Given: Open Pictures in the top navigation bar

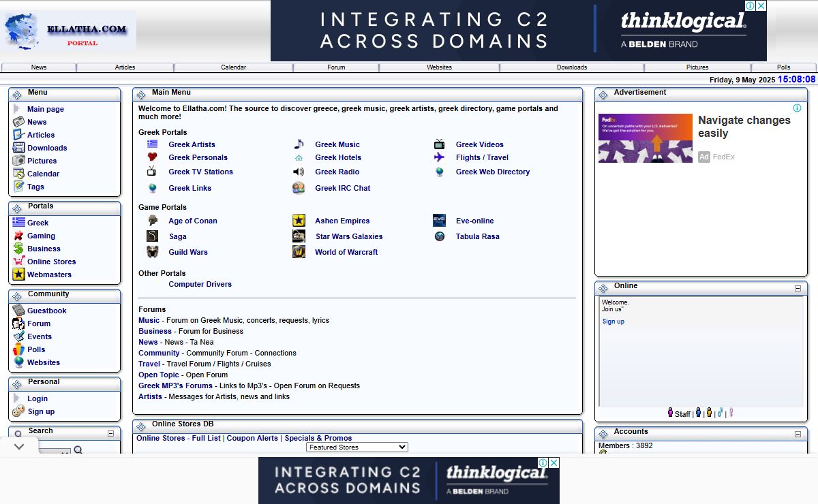Looking at the screenshot, I should click(x=697, y=67).
